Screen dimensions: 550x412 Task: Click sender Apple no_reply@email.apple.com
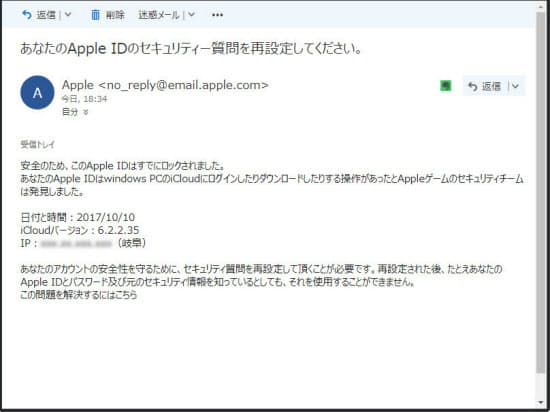click(x=165, y=85)
